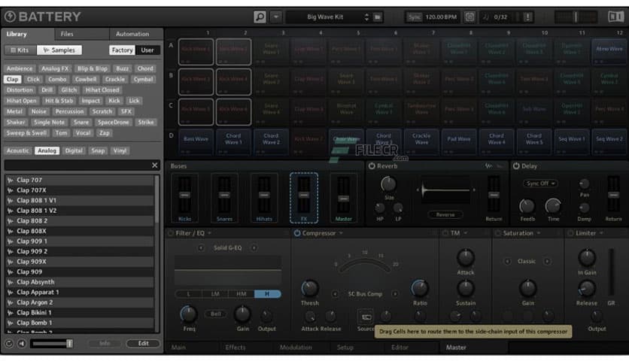Select the Seq Wave 2 cell

pos(609,142)
